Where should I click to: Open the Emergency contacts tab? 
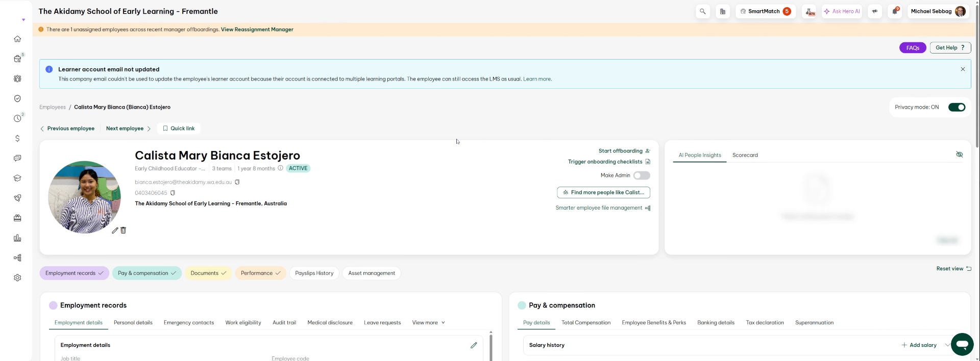189,323
